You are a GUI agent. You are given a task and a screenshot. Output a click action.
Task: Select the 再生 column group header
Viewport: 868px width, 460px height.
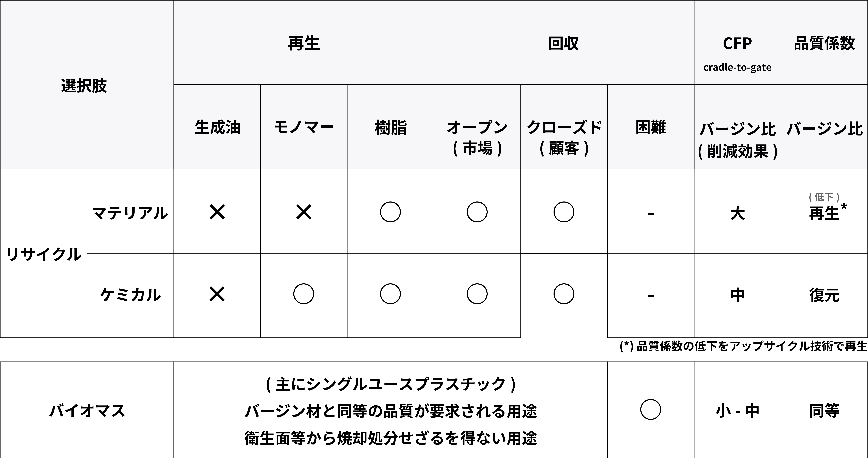coord(304,42)
